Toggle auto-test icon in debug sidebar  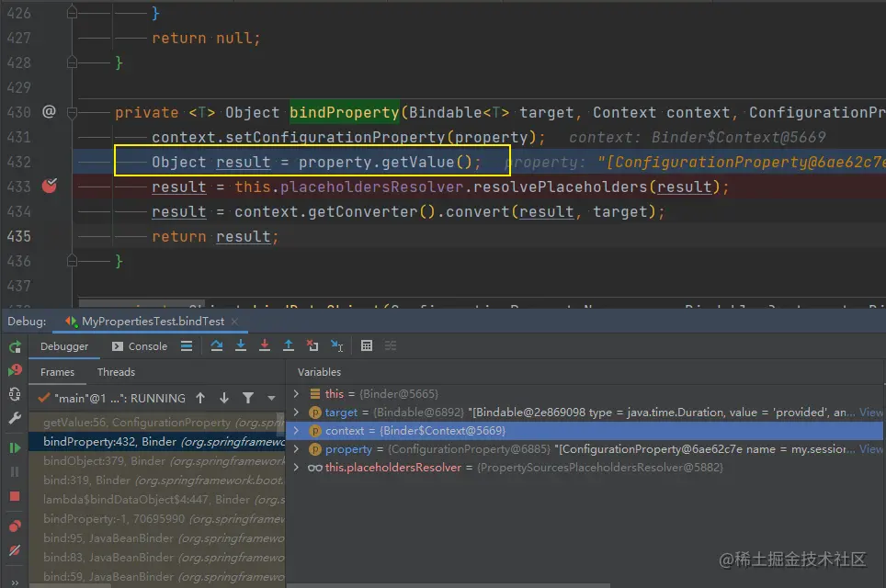pos(16,394)
